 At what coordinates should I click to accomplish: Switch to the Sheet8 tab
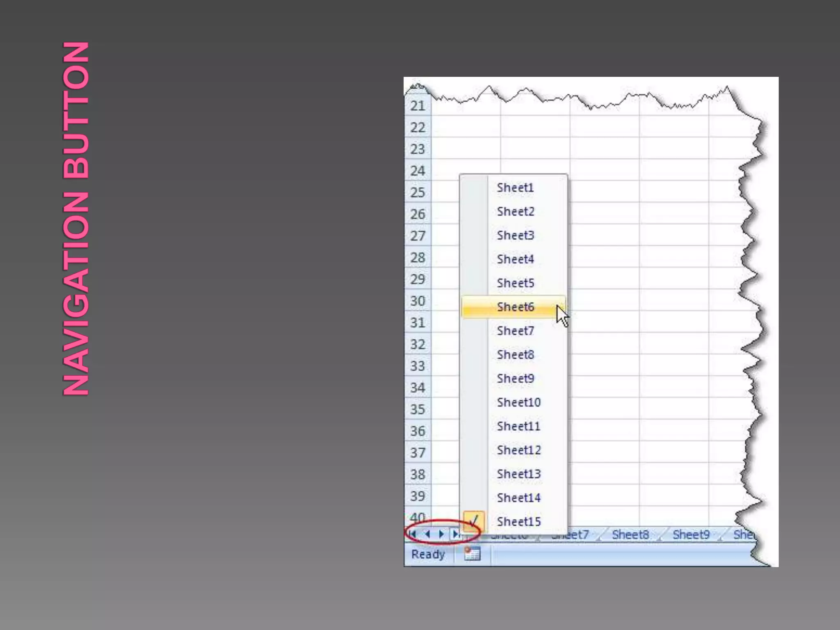[630, 535]
